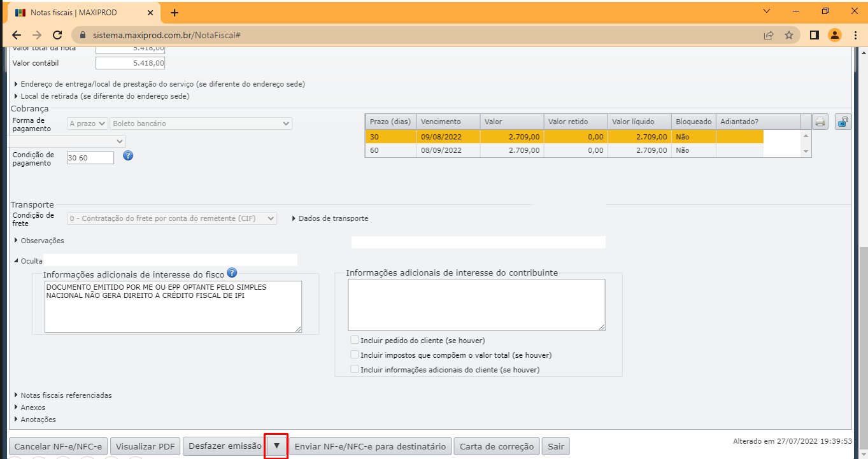Click the interesse do fisco text area
The width and height of the screenshot is (868, 459).
(173, 307)
